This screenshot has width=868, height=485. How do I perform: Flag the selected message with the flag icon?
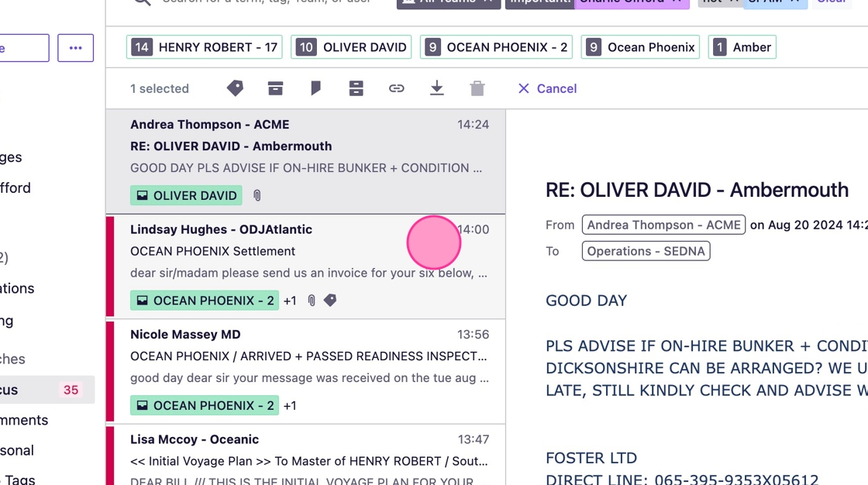(x=315, y=88)
